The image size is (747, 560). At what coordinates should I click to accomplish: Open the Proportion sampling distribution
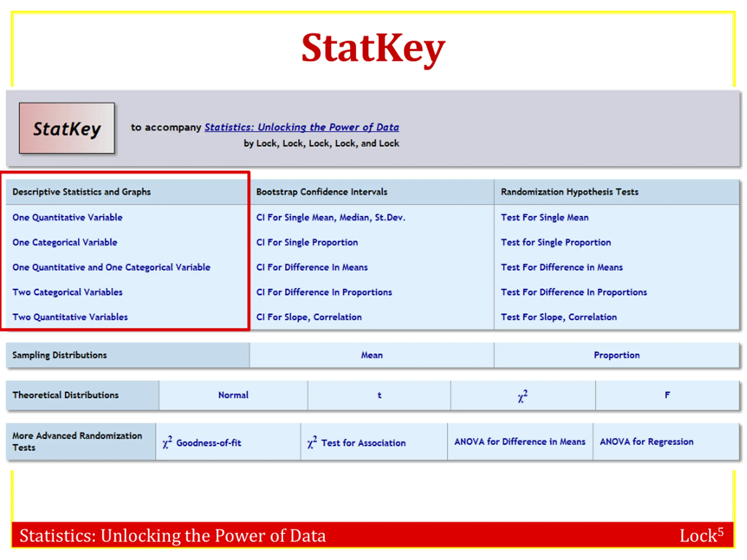point(616,355)
